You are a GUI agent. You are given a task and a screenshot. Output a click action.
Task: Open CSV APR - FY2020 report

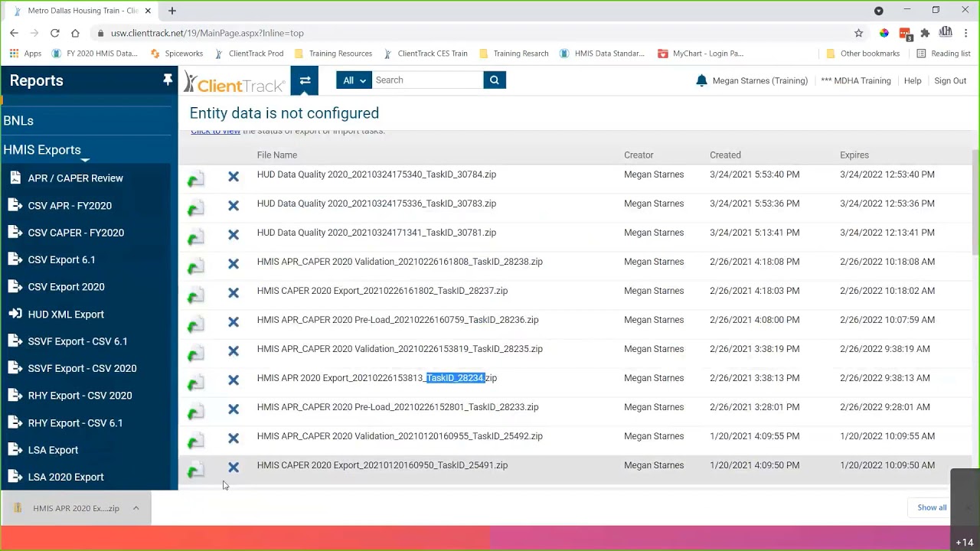70,206
